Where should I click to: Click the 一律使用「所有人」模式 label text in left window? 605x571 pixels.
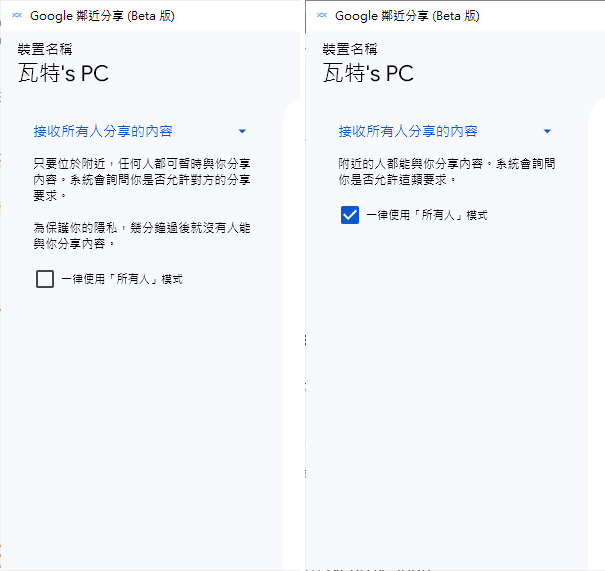[122, 279]
